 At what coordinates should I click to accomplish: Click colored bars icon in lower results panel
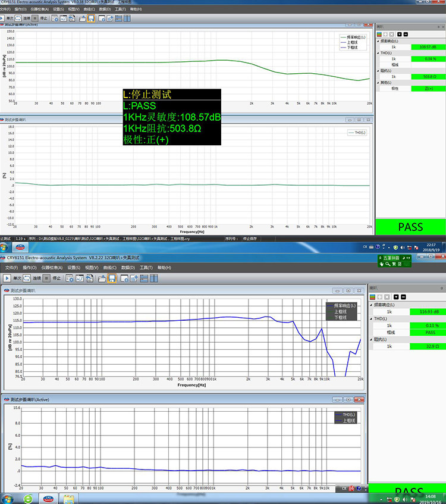click(x=372, y=297)
